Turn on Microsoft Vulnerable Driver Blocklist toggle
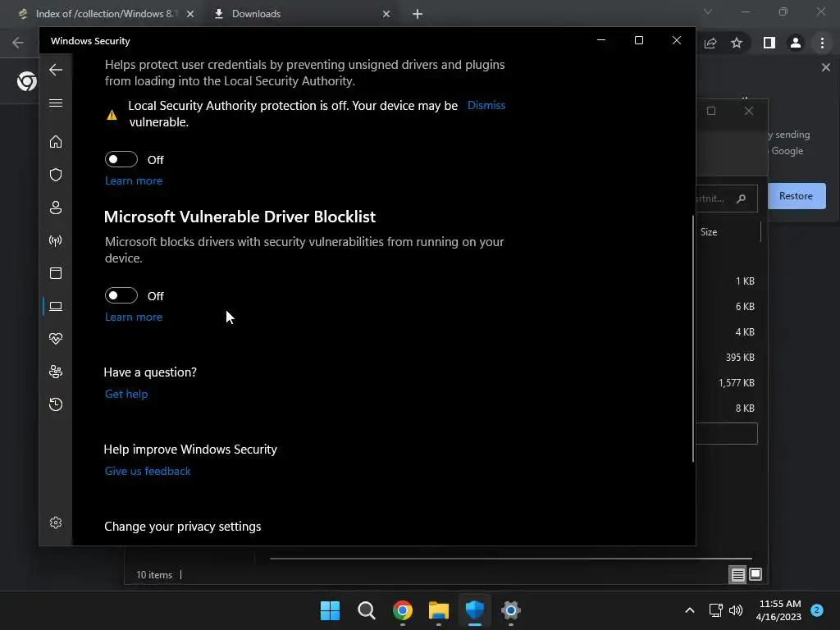Image resolution: width=840 pixels, height=630 pixels. coord(121,295)
